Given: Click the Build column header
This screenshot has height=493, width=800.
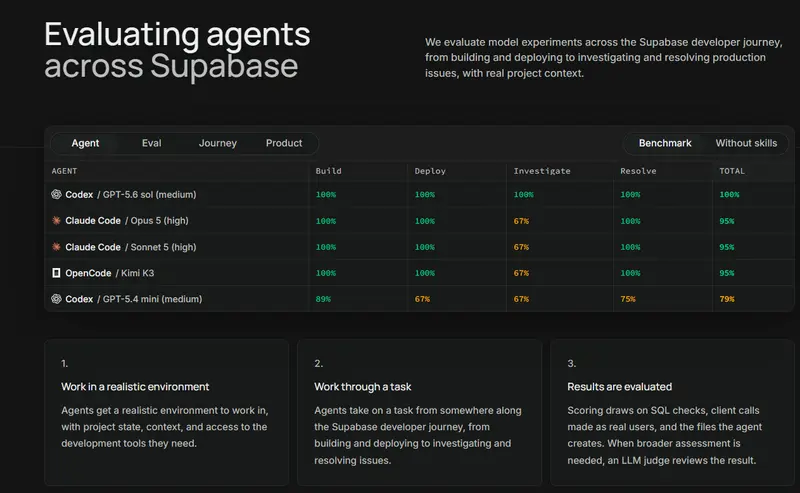Looking at the screenshot, I should (x=329, y=171).
